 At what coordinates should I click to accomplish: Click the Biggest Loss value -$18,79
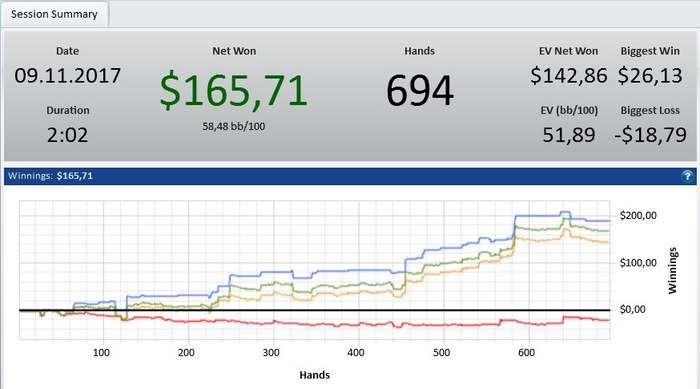pyautogui.click(x=650, y=135)
